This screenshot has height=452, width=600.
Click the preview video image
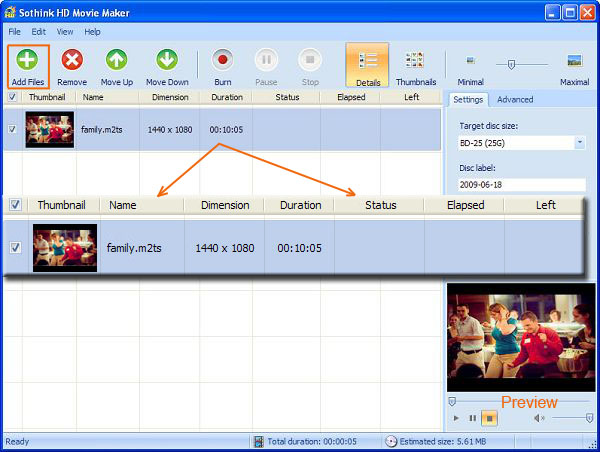pos(521,337)
